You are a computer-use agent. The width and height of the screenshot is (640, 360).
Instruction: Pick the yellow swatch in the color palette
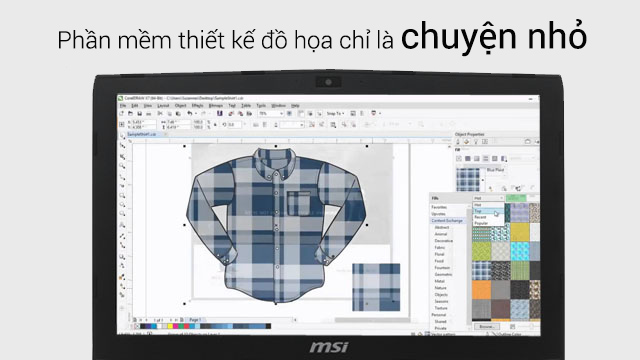pos(170,326)
